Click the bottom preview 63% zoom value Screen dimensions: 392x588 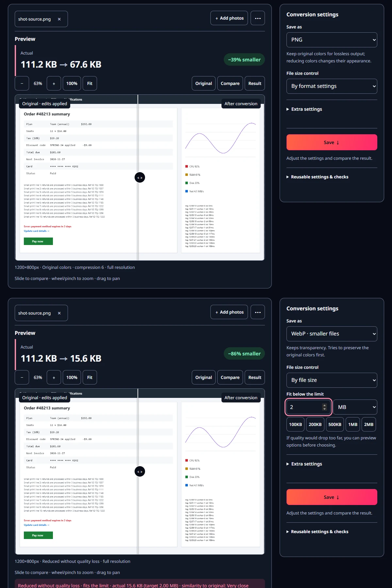click(x=38, y=378)
